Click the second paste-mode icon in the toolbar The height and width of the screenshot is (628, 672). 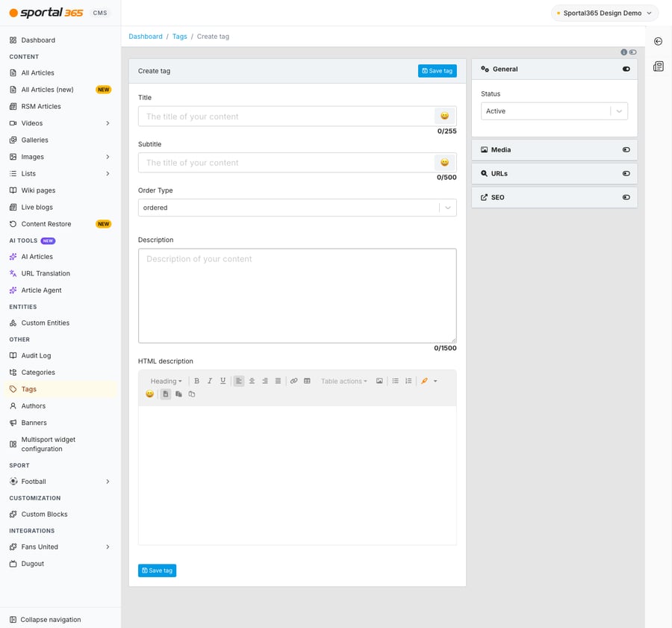[x=178, y=394]
